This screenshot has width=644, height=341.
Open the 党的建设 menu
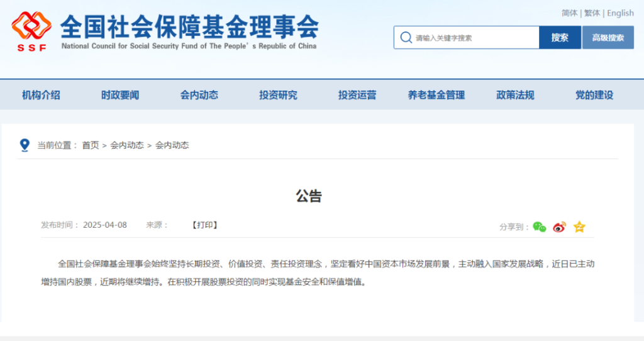594,95
